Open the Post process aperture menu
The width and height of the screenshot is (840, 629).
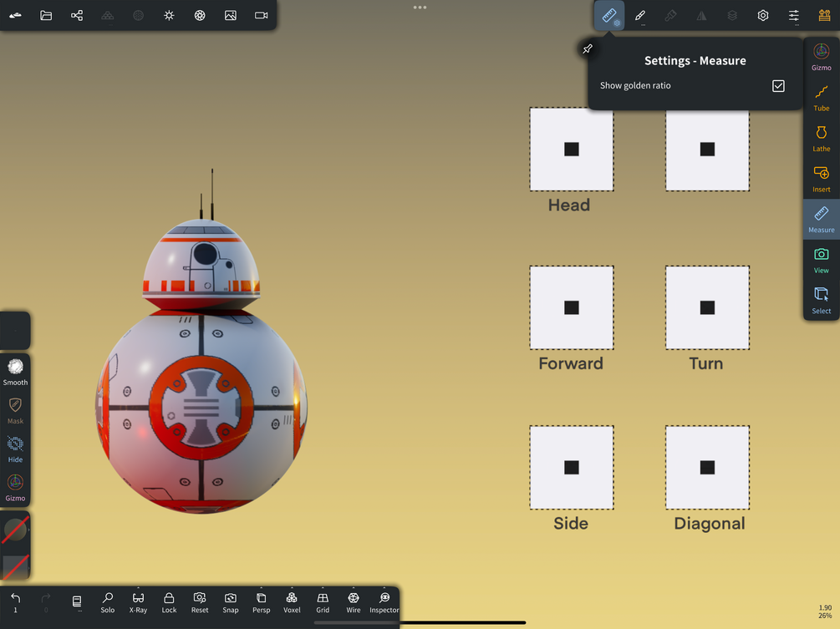[200, 16]
